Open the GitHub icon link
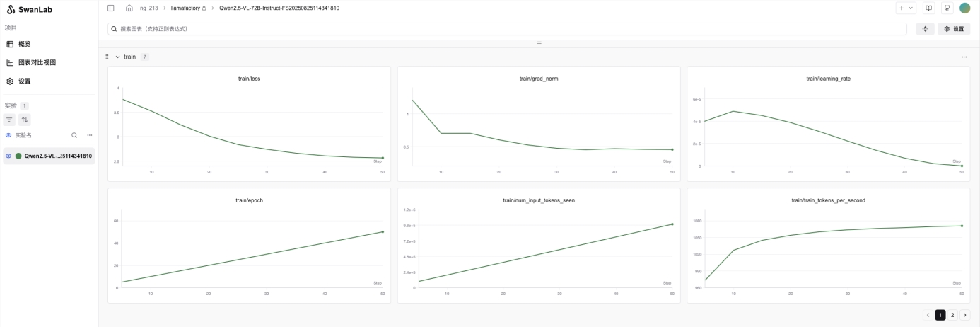This screenshot has width=980, height=327. 947,8
